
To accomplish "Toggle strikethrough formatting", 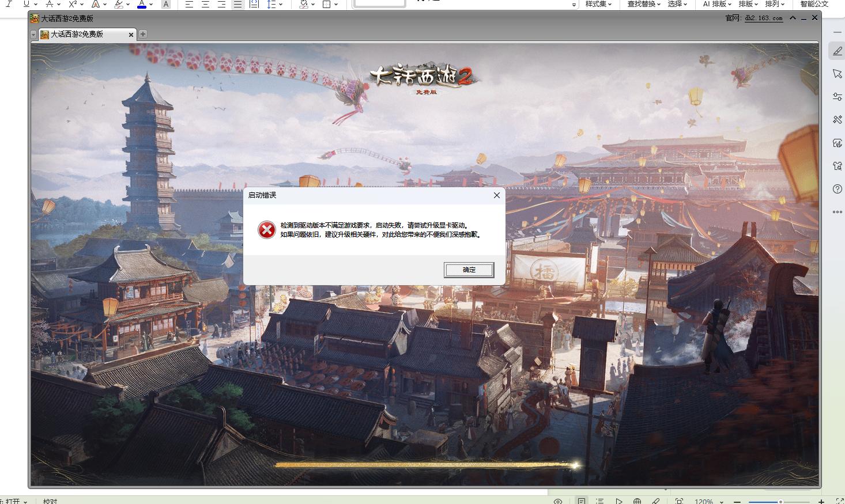I will 50,4.
